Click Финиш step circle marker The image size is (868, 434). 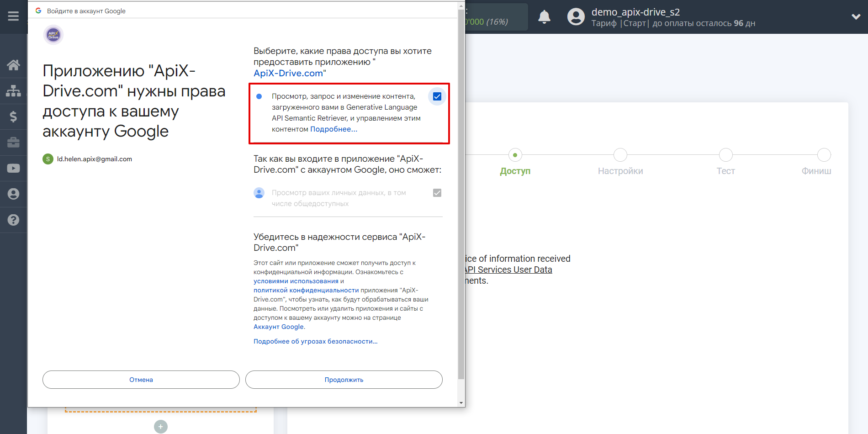[824, 155]
